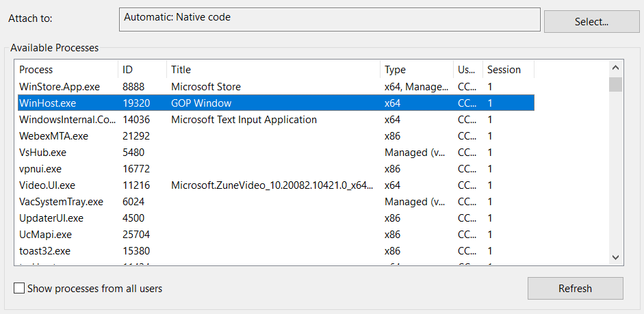The image size is (644, 314).
Task: Click the Microsoft.ZuneVideo title cell
Action: pyautogui.click(x=272, y=185)
